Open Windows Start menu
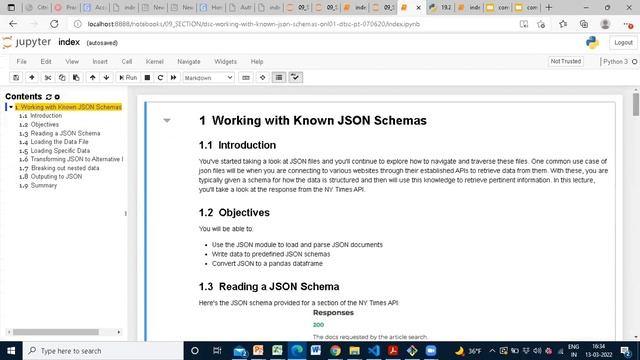Viewport: 640px width, 360px height. [x=11, y=351]
